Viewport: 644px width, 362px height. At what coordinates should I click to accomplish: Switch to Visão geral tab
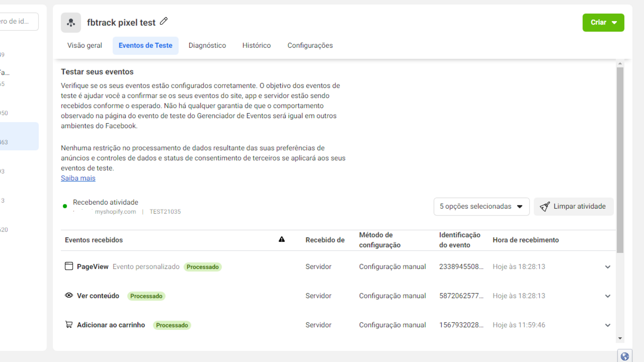[85, 45]
